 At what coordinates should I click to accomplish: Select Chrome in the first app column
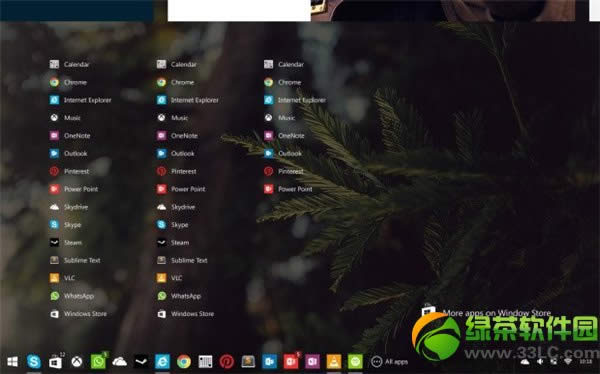click(x=68, y=82)
